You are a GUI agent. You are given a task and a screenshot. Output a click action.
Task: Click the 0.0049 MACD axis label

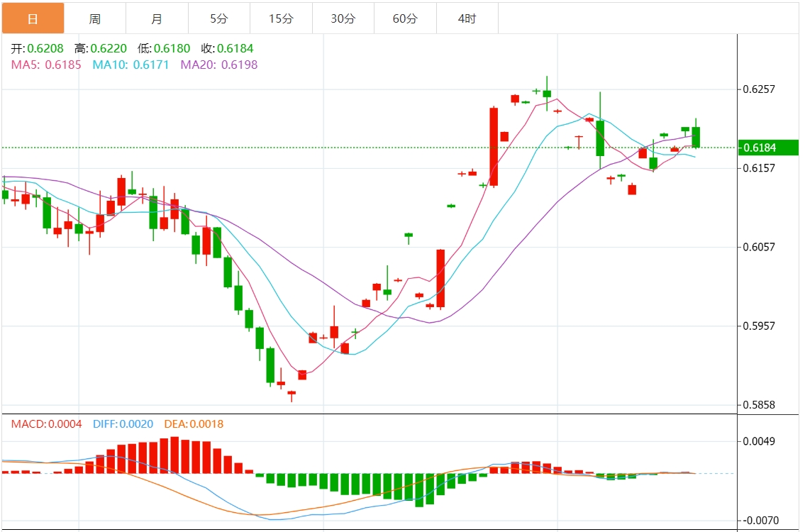pos(760,442)
